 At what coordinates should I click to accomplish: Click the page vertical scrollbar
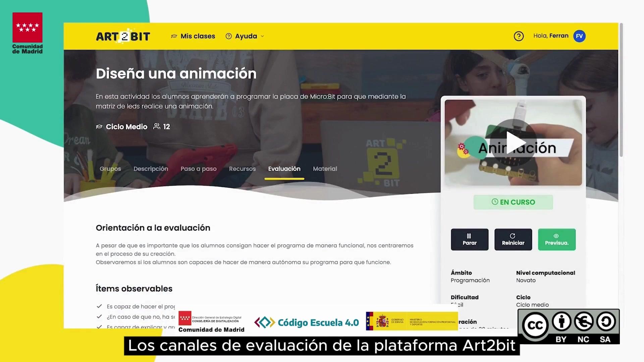click(x=621, y=90)
